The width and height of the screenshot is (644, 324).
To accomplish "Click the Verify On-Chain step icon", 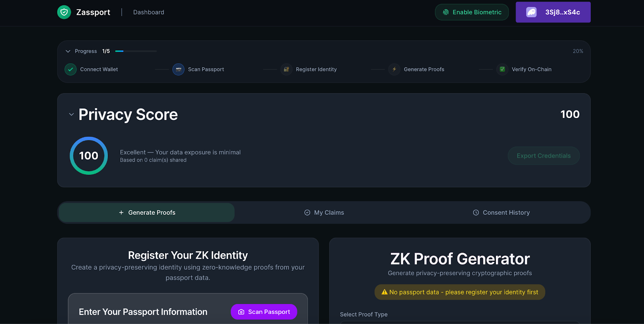I will [502, 69].
